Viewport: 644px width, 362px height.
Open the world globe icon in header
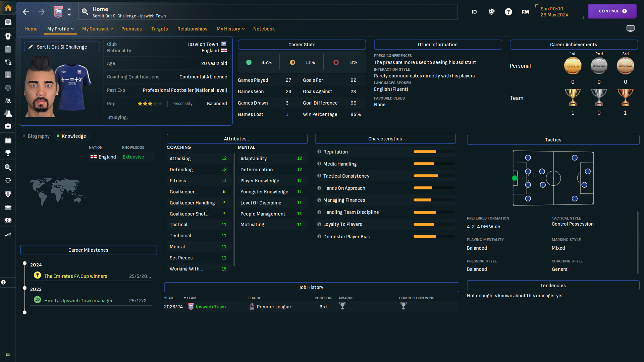click(x=491, y=12)
